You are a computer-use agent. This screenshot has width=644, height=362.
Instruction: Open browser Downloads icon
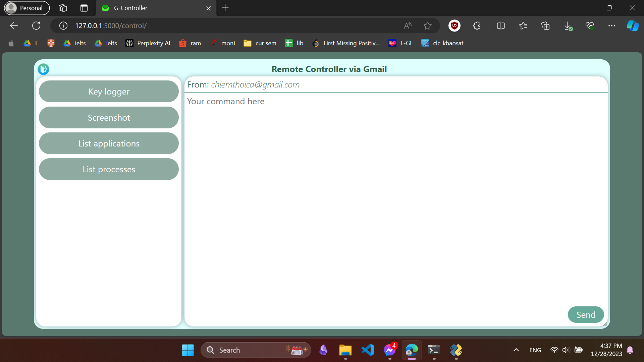[568, 26]
